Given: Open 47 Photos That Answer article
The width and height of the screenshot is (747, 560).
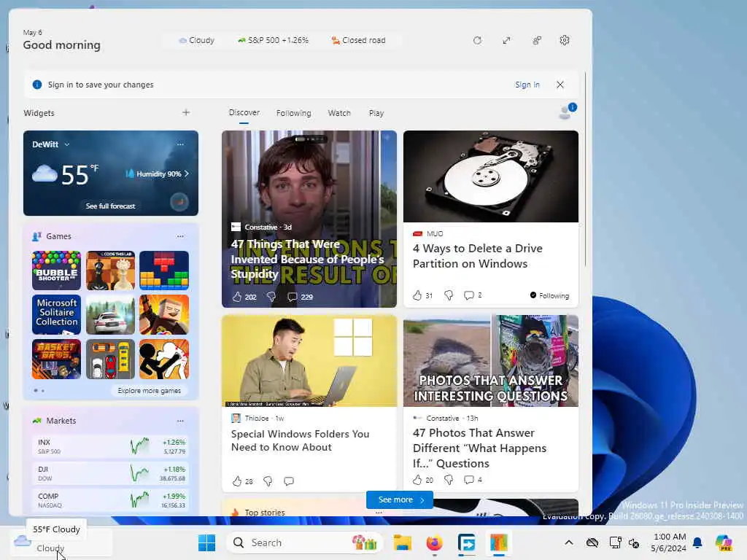Looking at the screenshot, I should (479, 448).
